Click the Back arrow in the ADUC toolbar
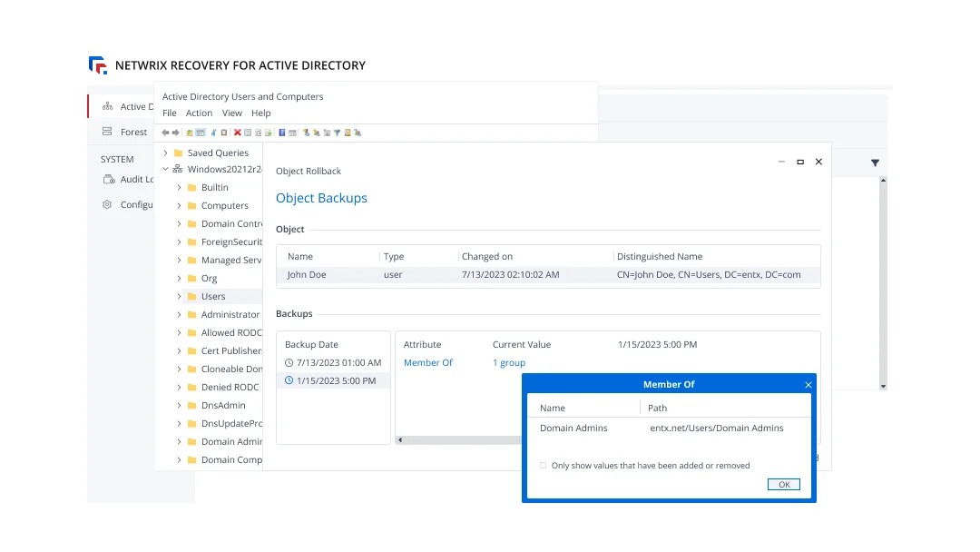This screenshot has width=980, height=552. (x=165, y=133)
